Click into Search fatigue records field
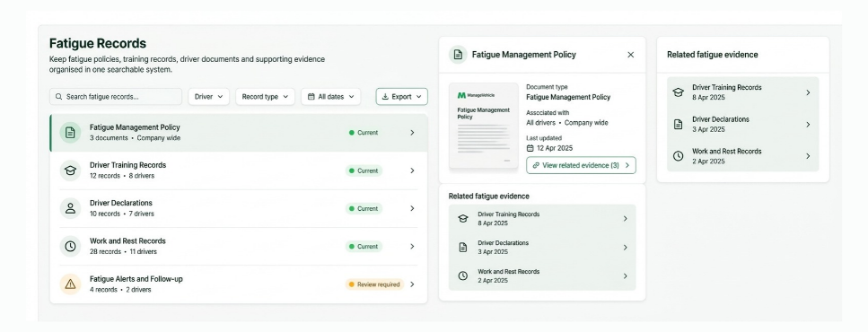 coord(116,97)
